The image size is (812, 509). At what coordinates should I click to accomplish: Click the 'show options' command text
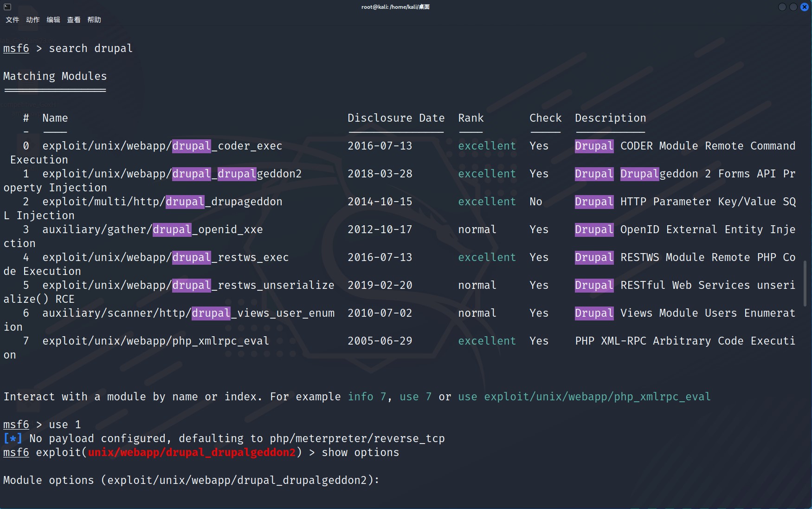pyautogui.click(x=361, y=452)
